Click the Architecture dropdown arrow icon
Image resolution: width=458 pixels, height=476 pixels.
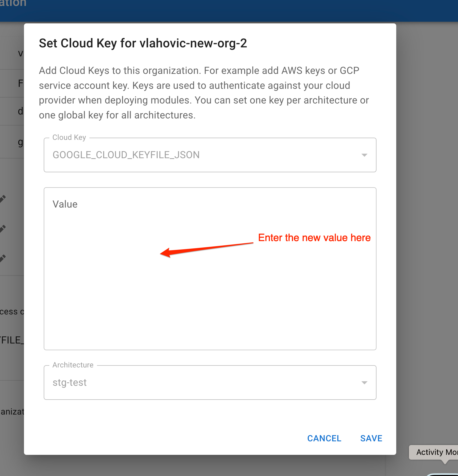pyautogui.click(x=365, y=383)
